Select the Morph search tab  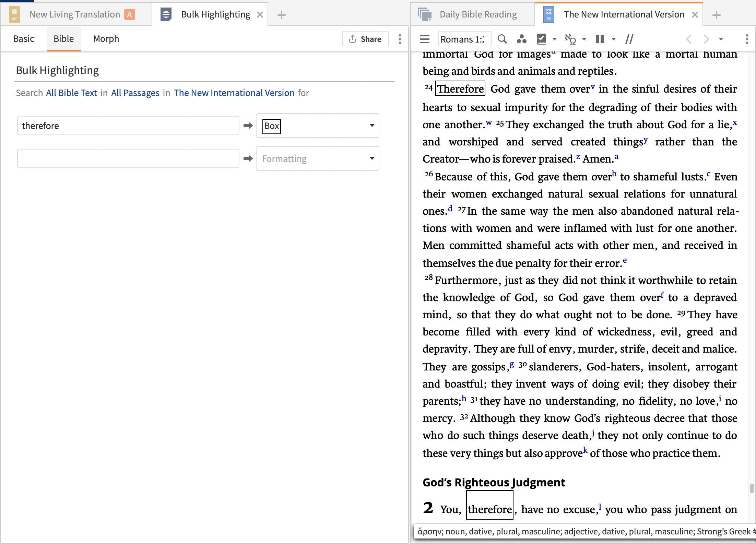point(106,39)
